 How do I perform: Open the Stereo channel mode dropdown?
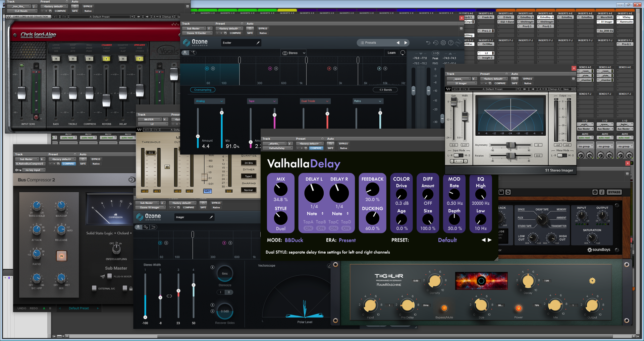tap(294, 53)
